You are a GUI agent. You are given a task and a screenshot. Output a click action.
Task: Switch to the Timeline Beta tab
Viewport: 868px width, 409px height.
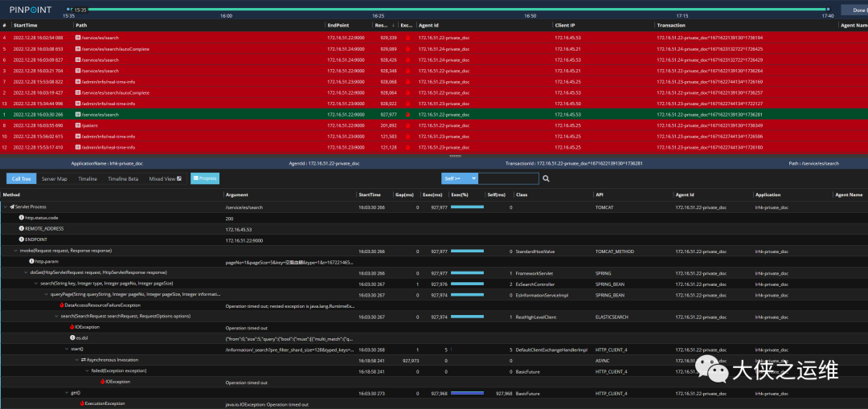123,178
